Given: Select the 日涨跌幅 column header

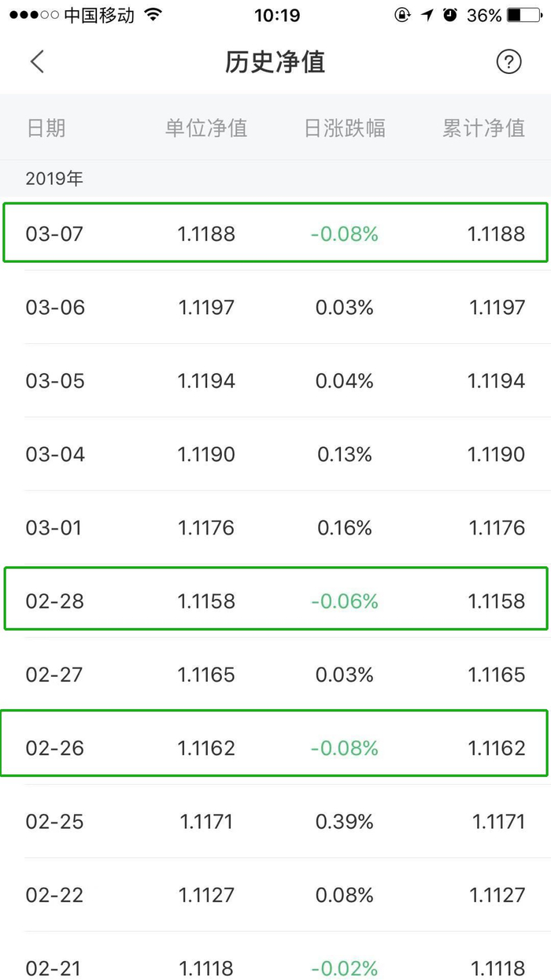Looking at the screenshot, I should coord(345,128).
